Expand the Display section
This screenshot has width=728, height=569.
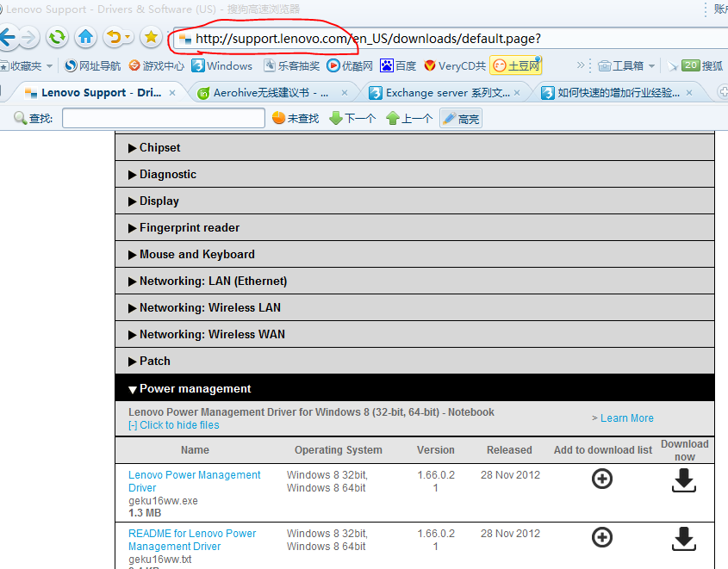(414, 201)
